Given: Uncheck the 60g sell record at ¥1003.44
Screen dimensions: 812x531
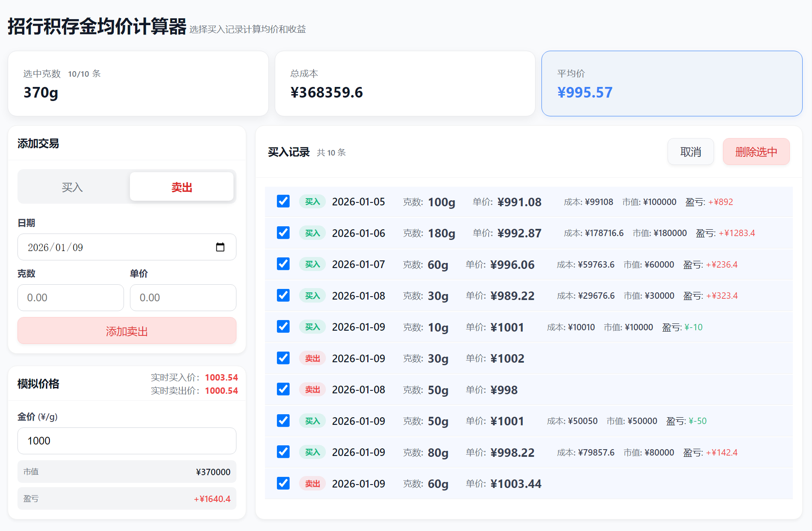Looking at the screenshot, I should point(283,483).
